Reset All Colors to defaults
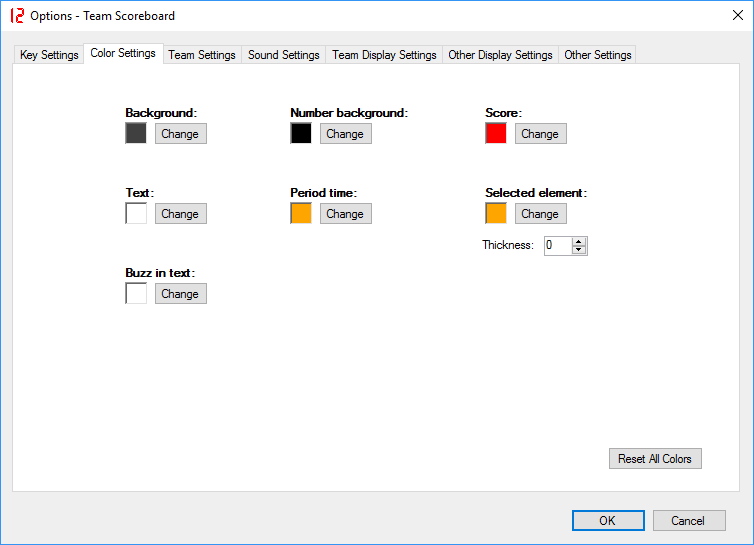 click(x=655, y=459)
